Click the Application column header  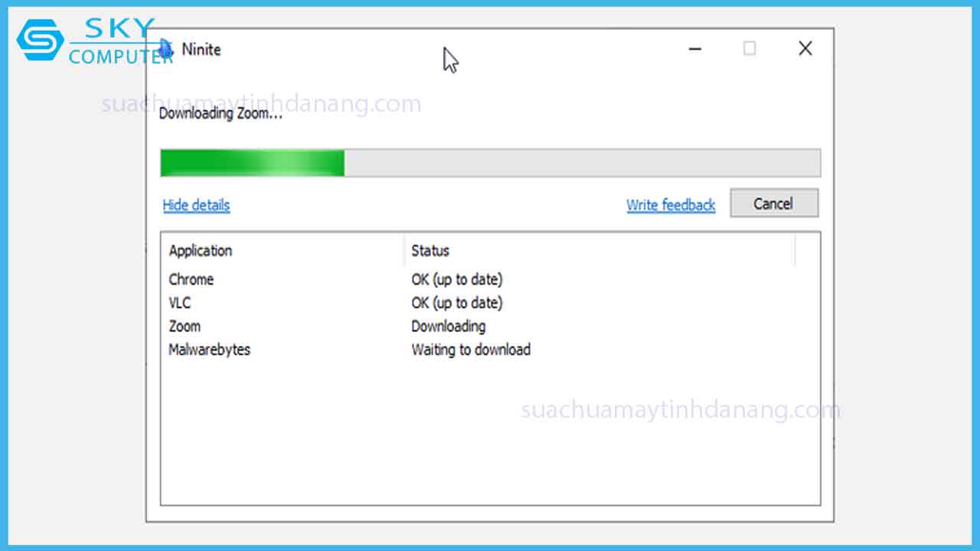click(x=200, y=250)
